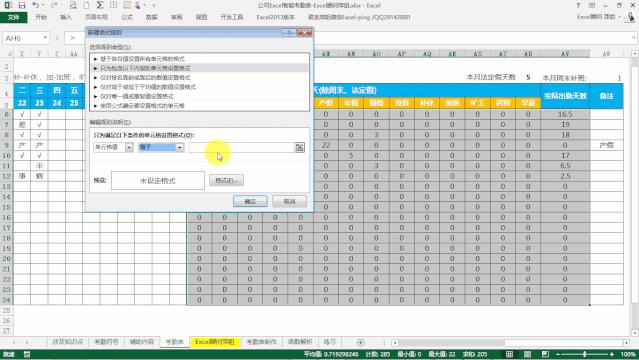Screen dimensions: 639x360
Task: Switch to Normal view icon in status bar
Action: (509, 354)
